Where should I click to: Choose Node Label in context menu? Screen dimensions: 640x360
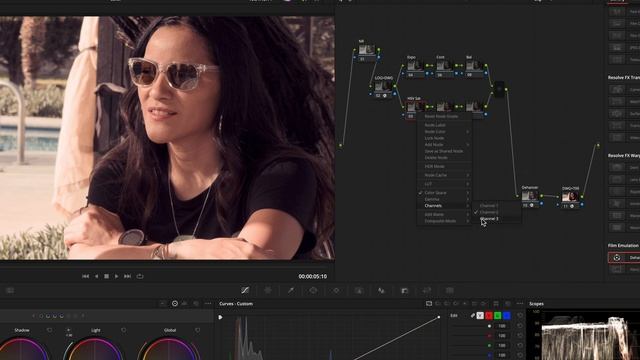[444, 125]
